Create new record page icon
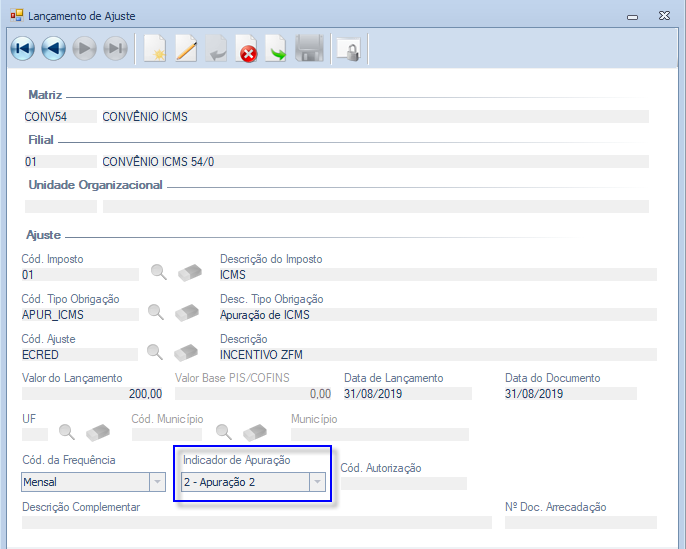Screen dimensions: 686x549 coord(155,48)
